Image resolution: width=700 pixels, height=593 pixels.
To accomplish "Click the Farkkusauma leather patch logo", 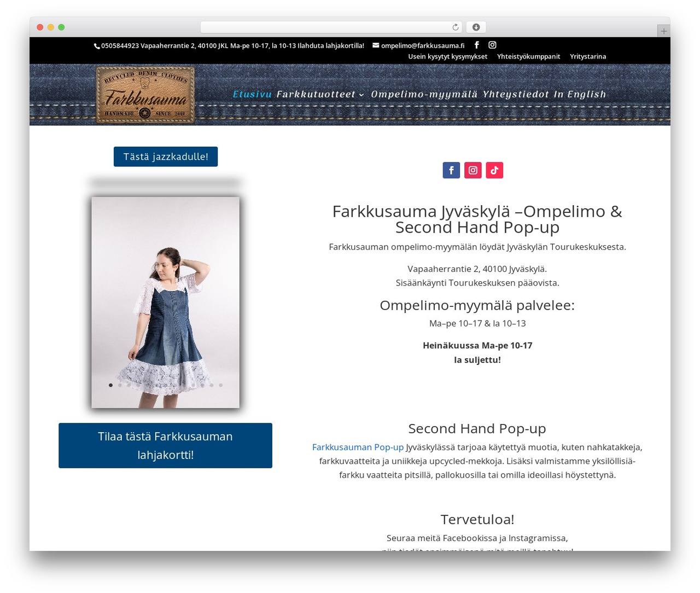I will 145,95.
